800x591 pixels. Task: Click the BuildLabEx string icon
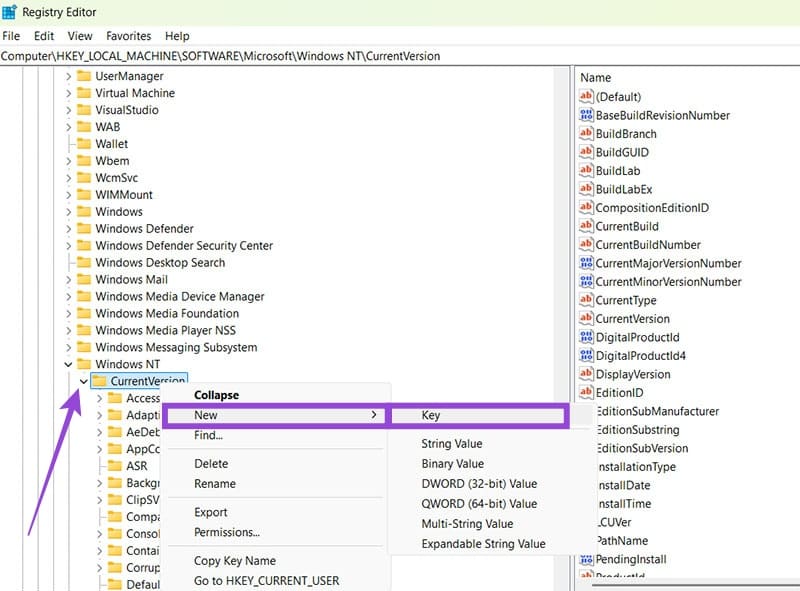coord(586,189)
